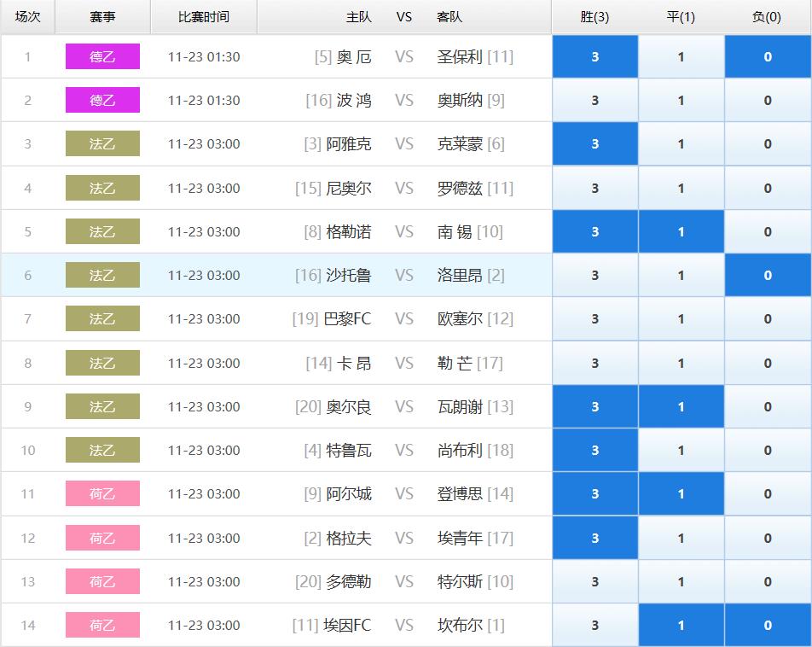Click ranking [20] beside 奥尔良
Screen dimensions: 812x647
click(308, 406)
